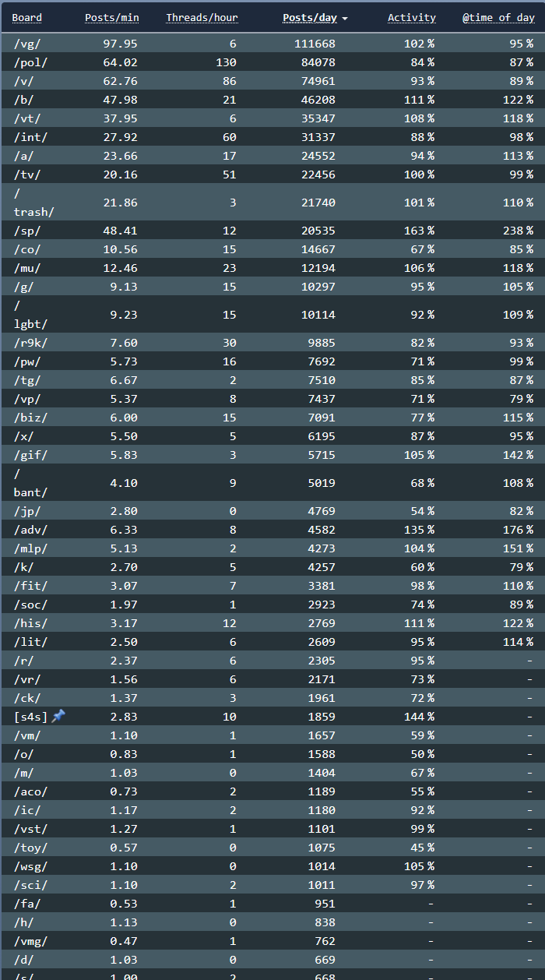This screenshot has height=980, width=545.
Task: Select the /d/ board name
Action: (x=24, y=960)
